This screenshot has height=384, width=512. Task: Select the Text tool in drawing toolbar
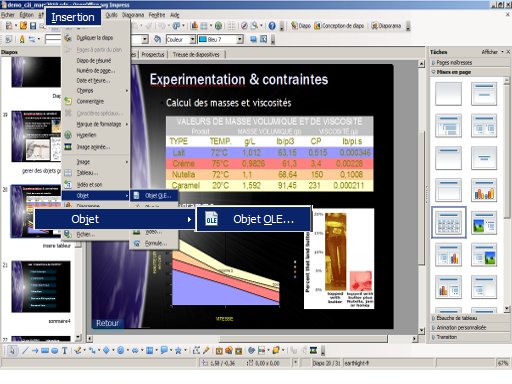point(65,350)
